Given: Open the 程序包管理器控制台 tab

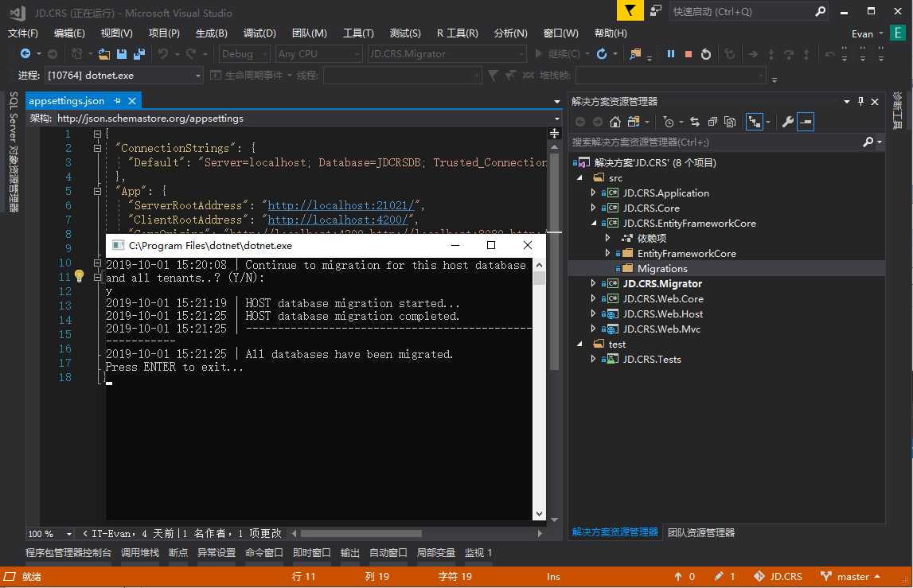Looking at the screenshot, I should (x=68, y=552).
